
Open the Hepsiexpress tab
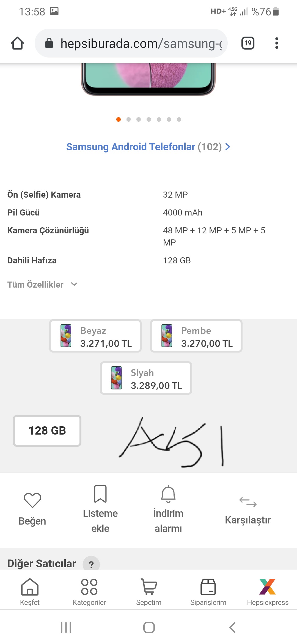[x=268, y=592]
